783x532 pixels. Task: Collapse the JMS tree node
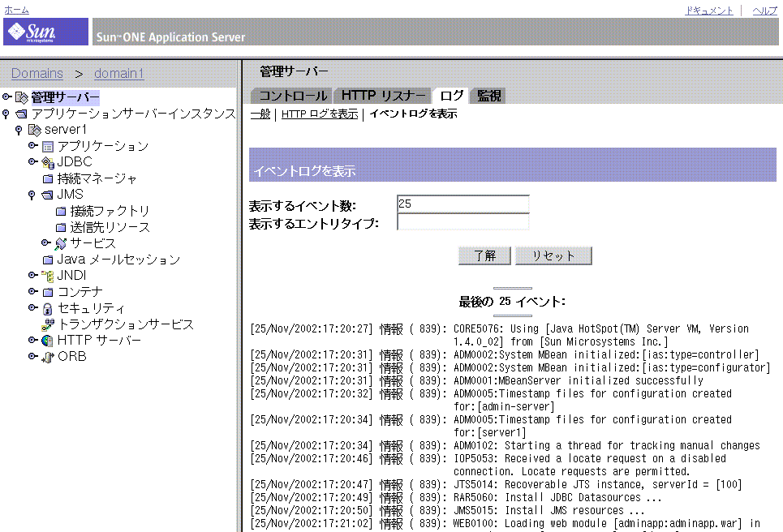coord(32,195)
